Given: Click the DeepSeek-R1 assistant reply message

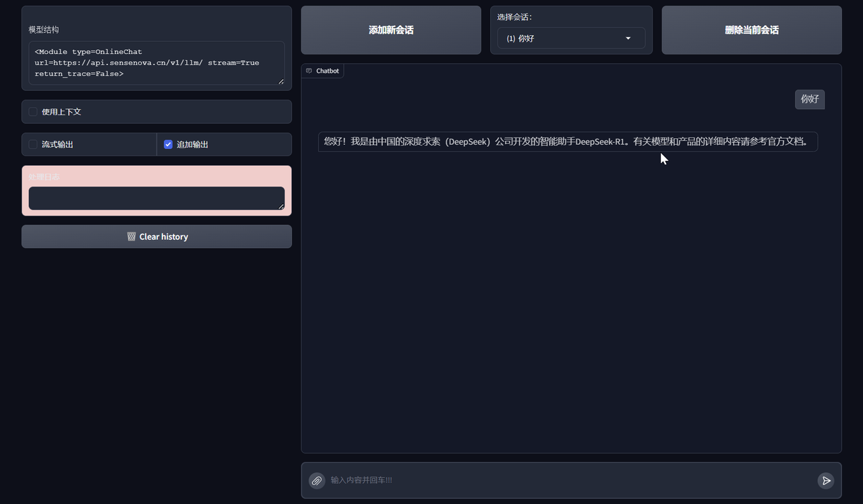Looking at the screenshot, I should [x=568, y=141].
